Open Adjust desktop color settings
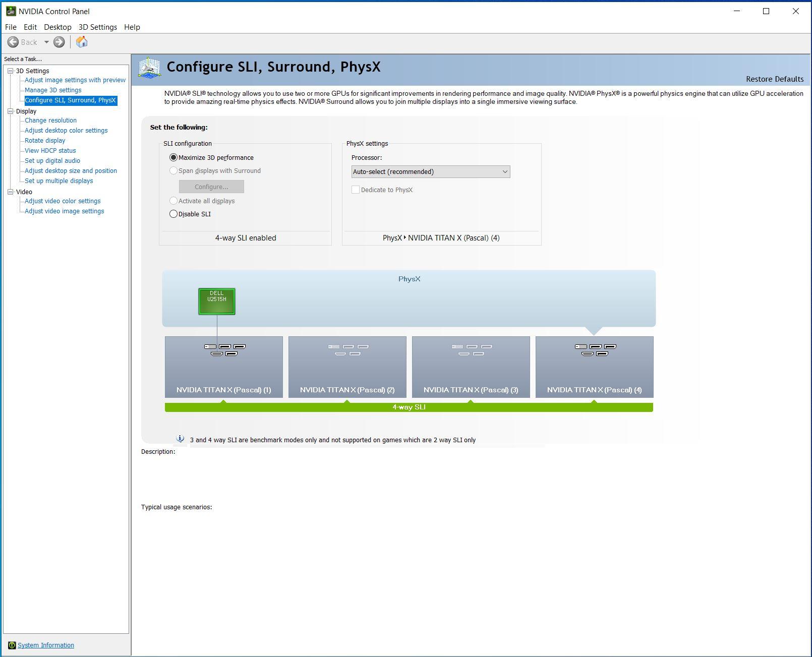Viewport: 812px width, 657px height. (66, 131)
